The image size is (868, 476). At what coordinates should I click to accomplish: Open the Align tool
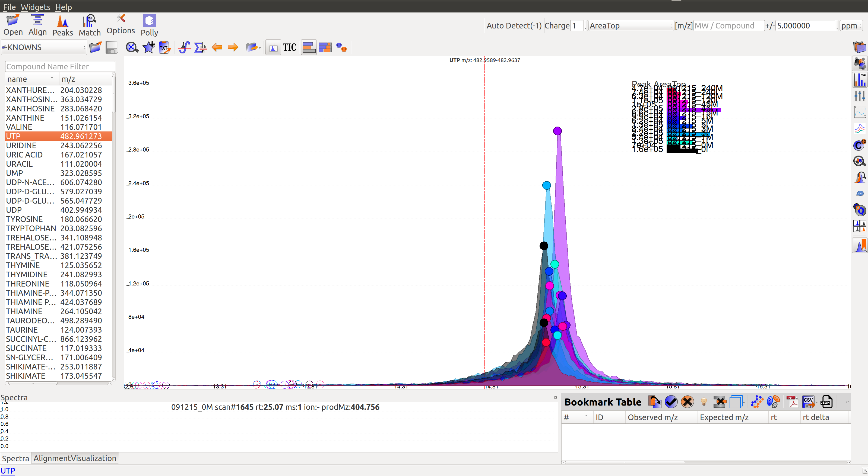point(37,25)
